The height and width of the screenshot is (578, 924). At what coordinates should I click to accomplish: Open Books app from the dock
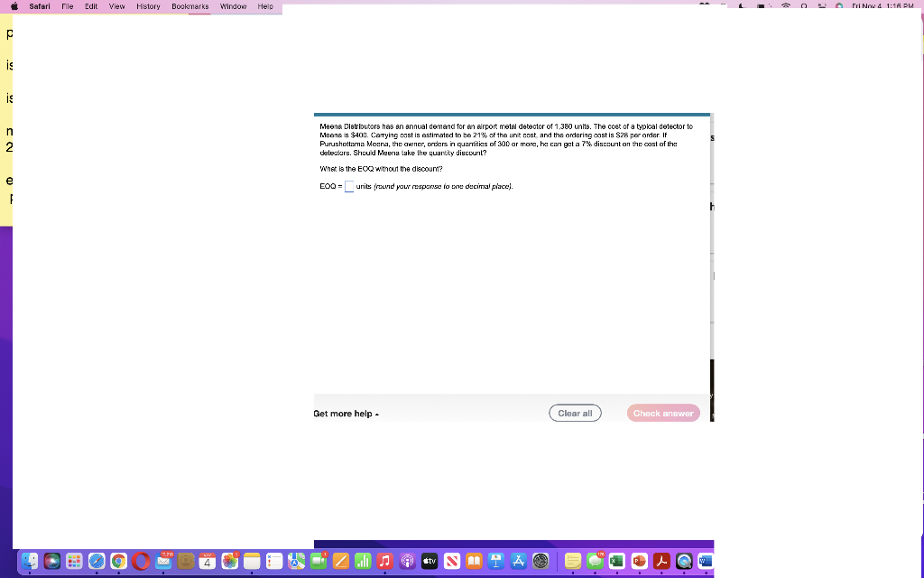tap(474, 561)
